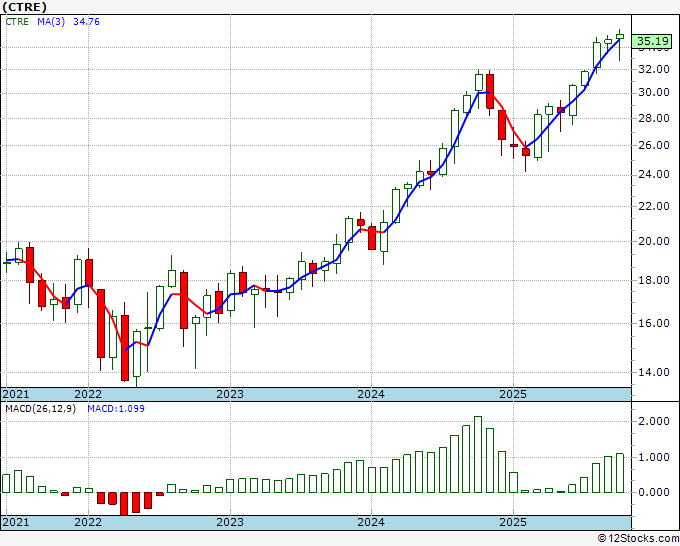This screenshot has height=546, width=680.
Task: Click the MA value 34.76
Action: (x=86, y=22)
